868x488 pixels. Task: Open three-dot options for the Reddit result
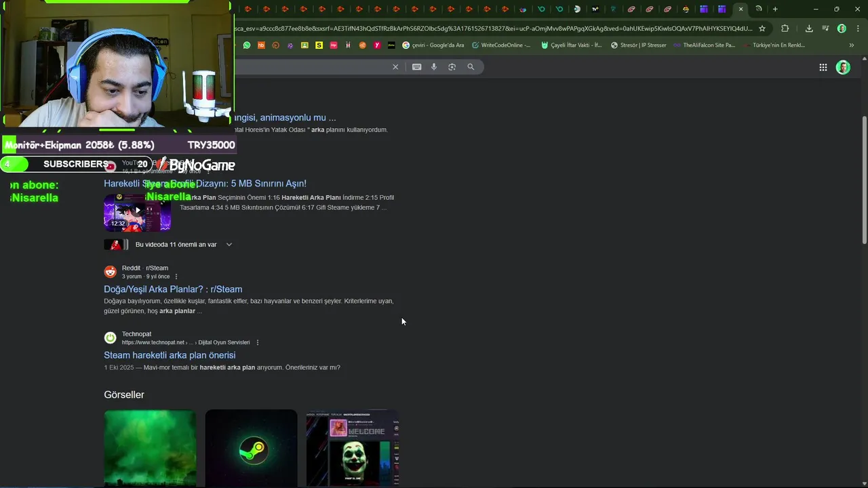pyautogui.click(x=176, y=277)
